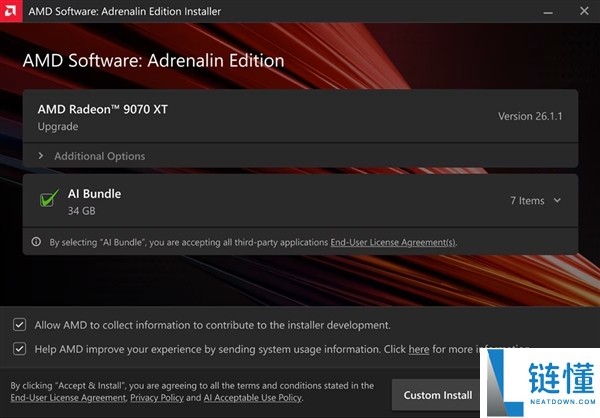Untick Help AMD improve your experience checkbox
This screenshot has height=418, width=600.
click(x=20, y=349)
